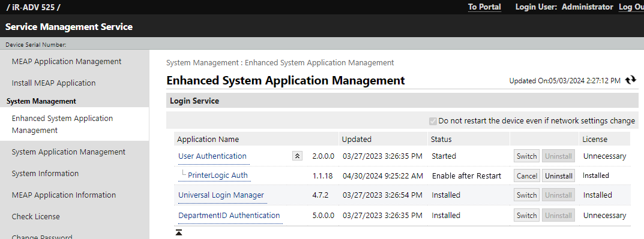Click 'Installed' license text of PrinterLogic Auth

(x=595, y=176)
